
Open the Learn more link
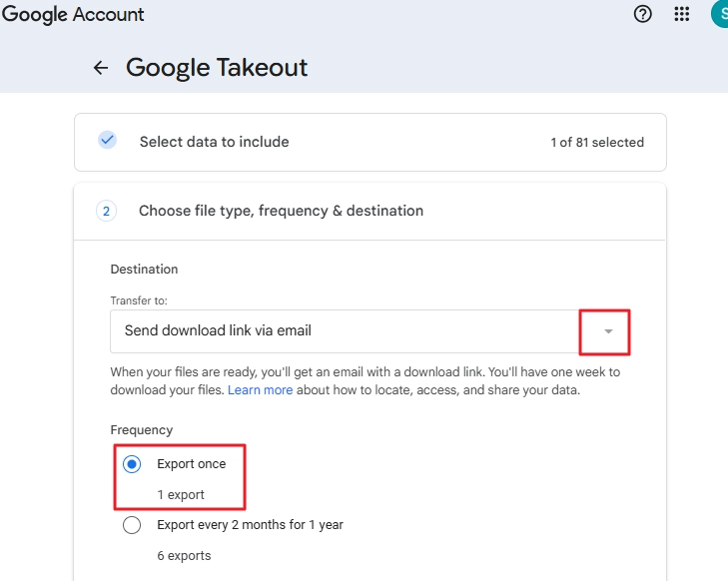[x=260, y=389]
